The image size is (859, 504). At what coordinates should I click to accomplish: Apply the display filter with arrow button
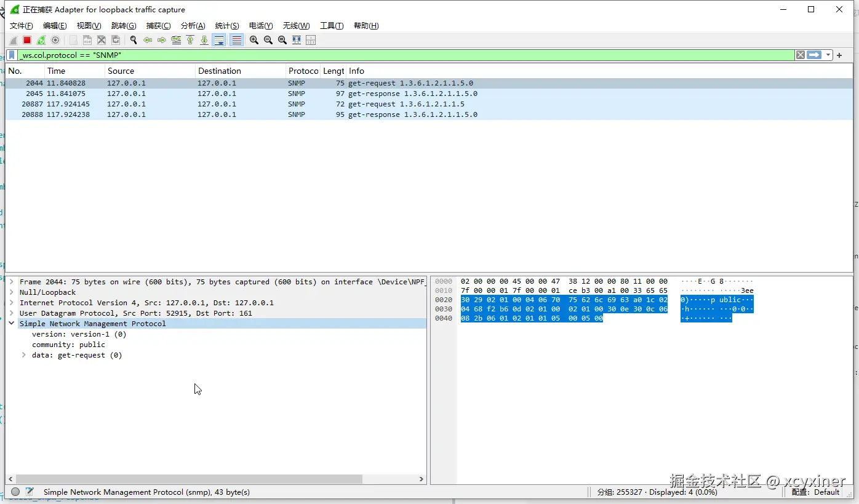[814, 55]
